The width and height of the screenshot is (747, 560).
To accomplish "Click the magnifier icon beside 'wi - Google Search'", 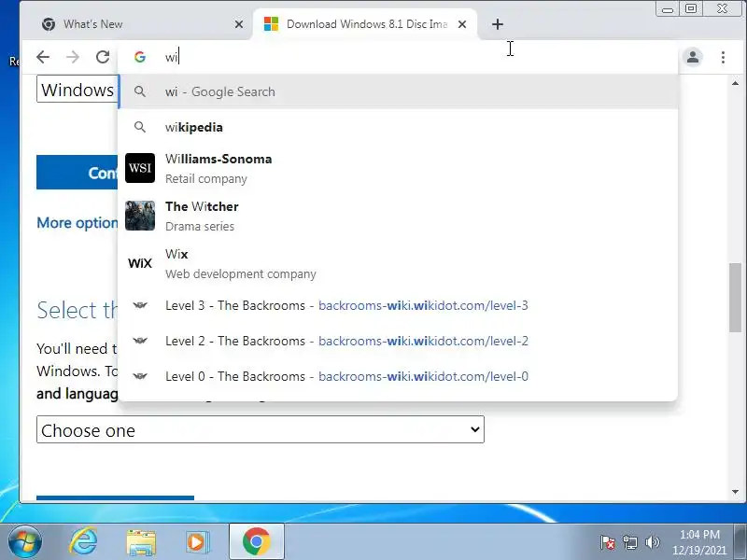I will pos(139,91).
